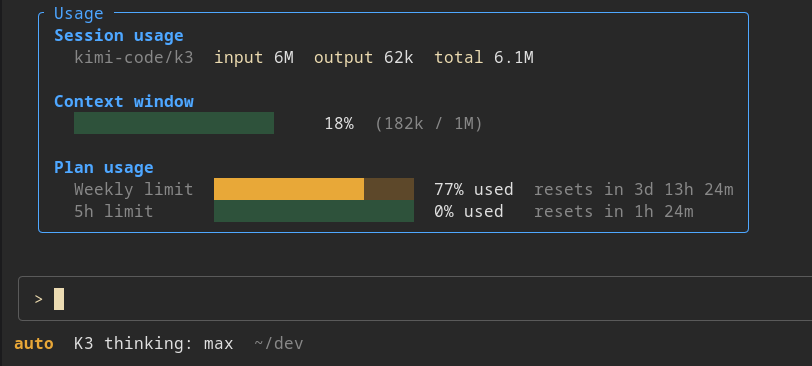Click the "Weekly limit" label

point(134,189)
